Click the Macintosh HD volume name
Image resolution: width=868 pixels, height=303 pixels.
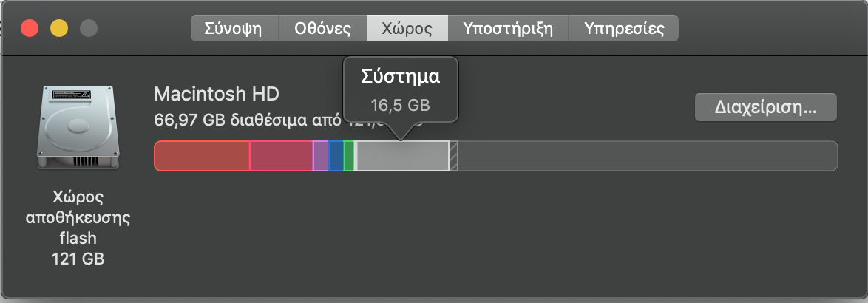pos(217,94)
